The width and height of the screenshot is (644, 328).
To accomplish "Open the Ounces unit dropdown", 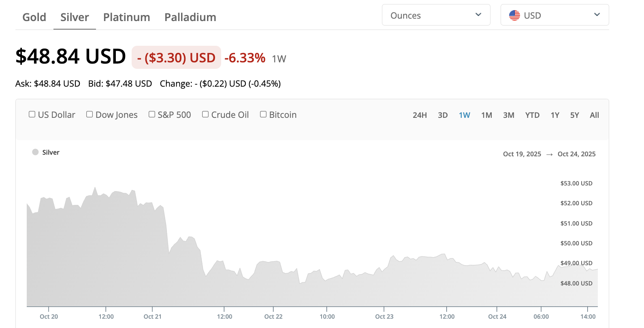I will (435, 15).
